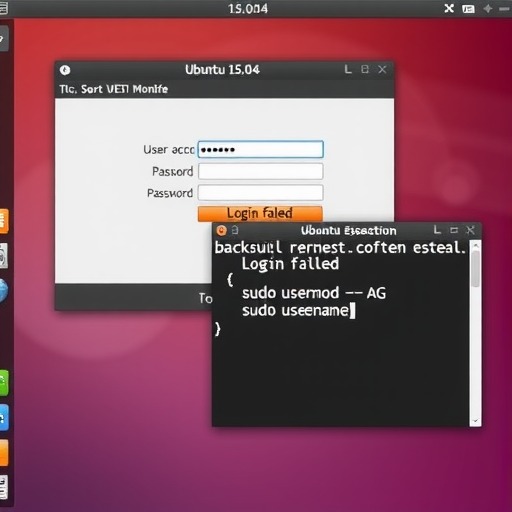
Task: Close the Ubuntu 15.04 login window
Action: point(382,69)
